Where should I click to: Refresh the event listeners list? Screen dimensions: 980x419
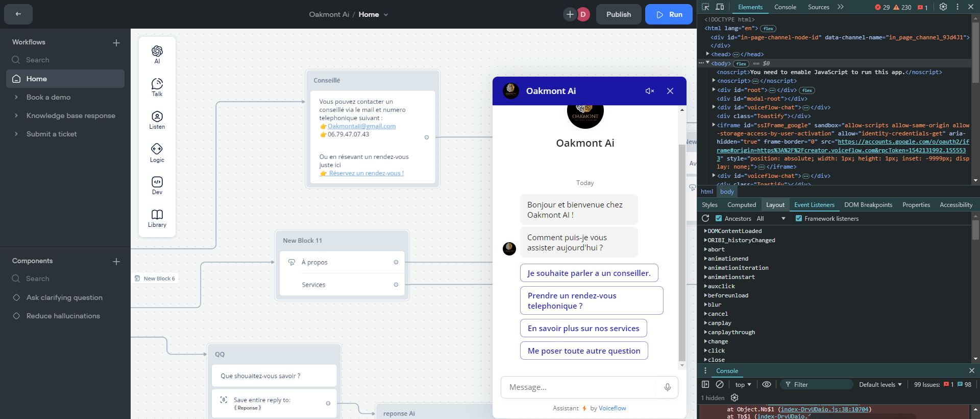coord(705,218)
